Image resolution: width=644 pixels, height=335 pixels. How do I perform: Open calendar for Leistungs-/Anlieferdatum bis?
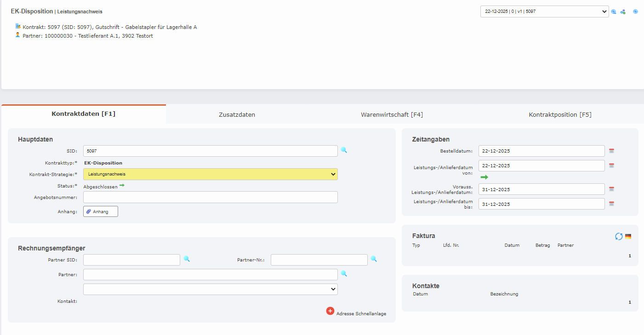[x=611, y=204]
